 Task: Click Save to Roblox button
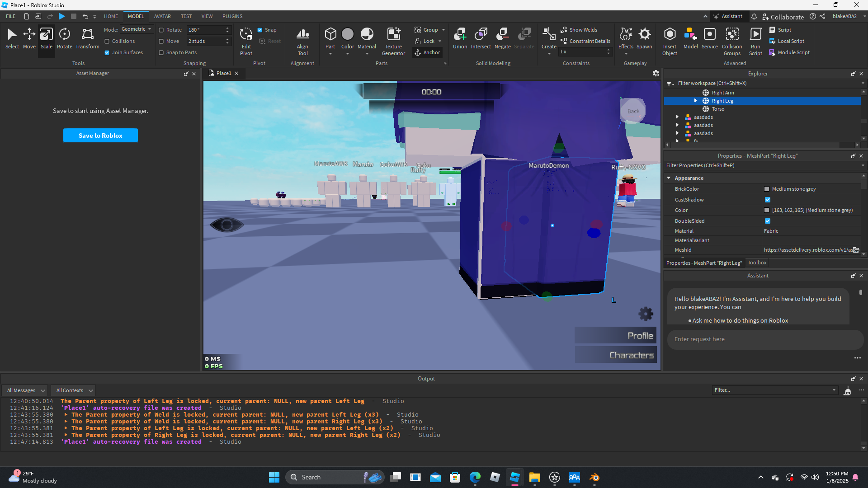(100, 136)
